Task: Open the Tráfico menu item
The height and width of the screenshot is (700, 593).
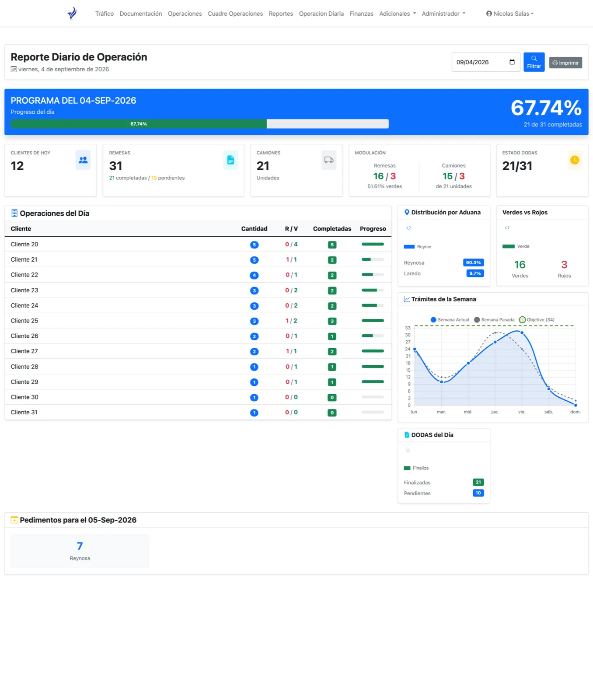Action: 105,14
